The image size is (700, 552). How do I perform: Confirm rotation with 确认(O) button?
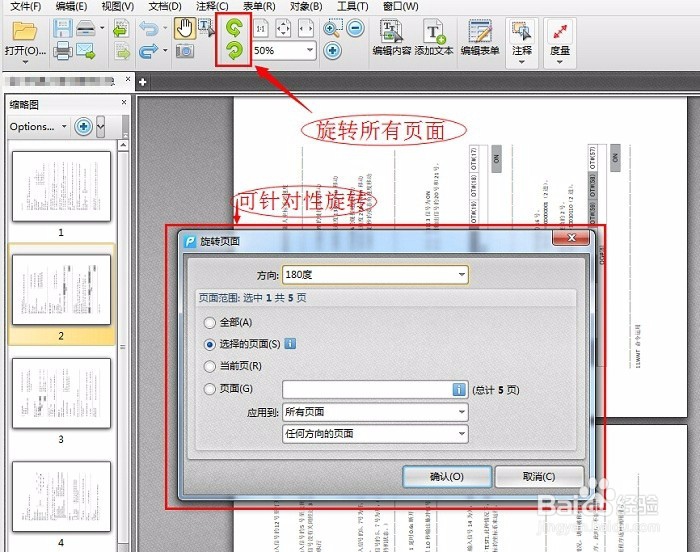(447, 477)
